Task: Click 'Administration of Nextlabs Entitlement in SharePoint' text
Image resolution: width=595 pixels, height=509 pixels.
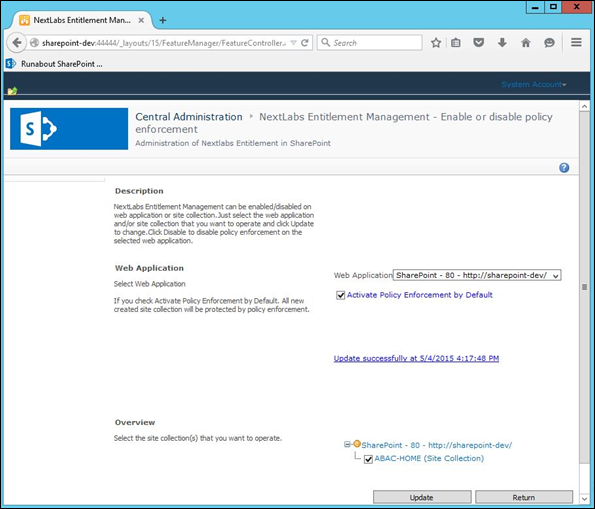Action: pos(233,143)
